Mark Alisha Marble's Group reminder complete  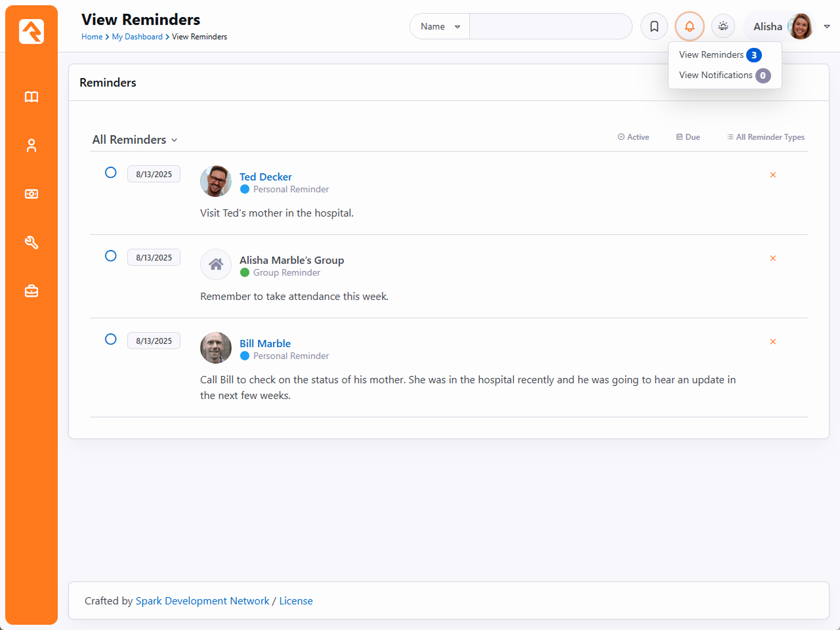pos(111,256)
